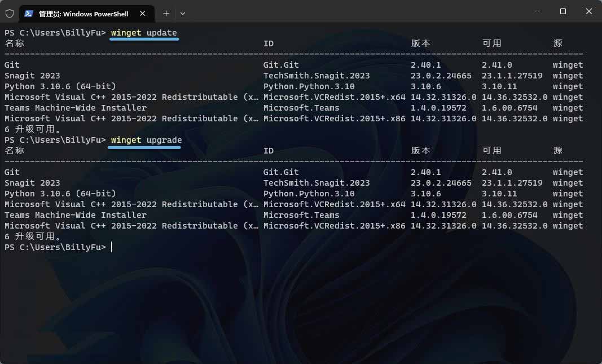Screen dimensions: 602x364
Task: Click the PowerShell icon on the tab
Action: pos(28,14)
